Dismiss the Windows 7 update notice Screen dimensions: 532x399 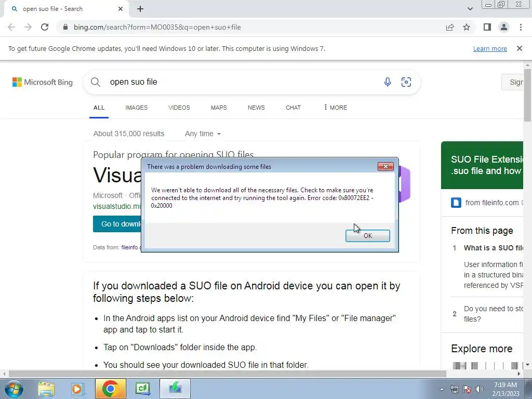[x=519, y=48]
